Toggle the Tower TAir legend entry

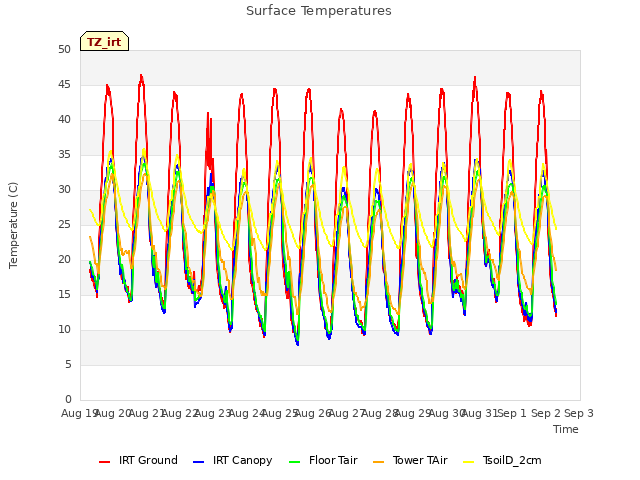(x=411, y=460)
